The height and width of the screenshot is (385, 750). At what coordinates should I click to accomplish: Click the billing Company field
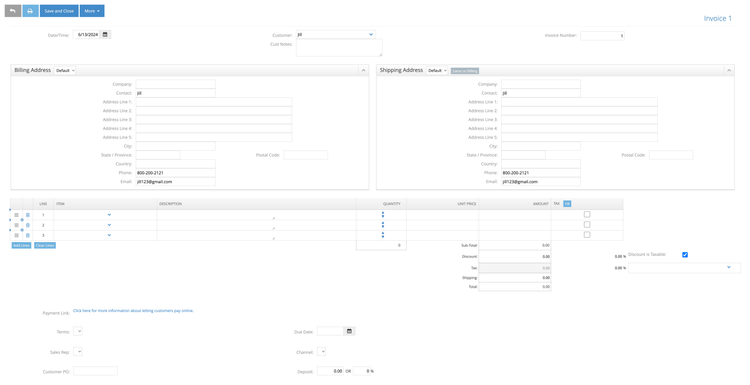tap(176, 84)
